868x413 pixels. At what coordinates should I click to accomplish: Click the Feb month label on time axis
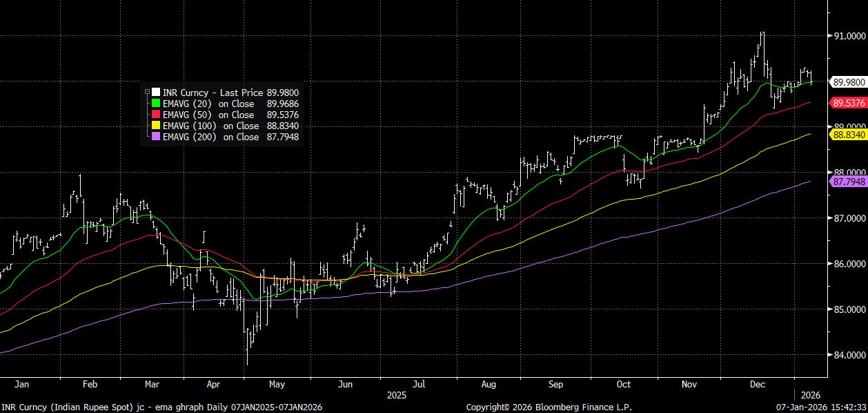pyautogui.click(x=90, y=384)
